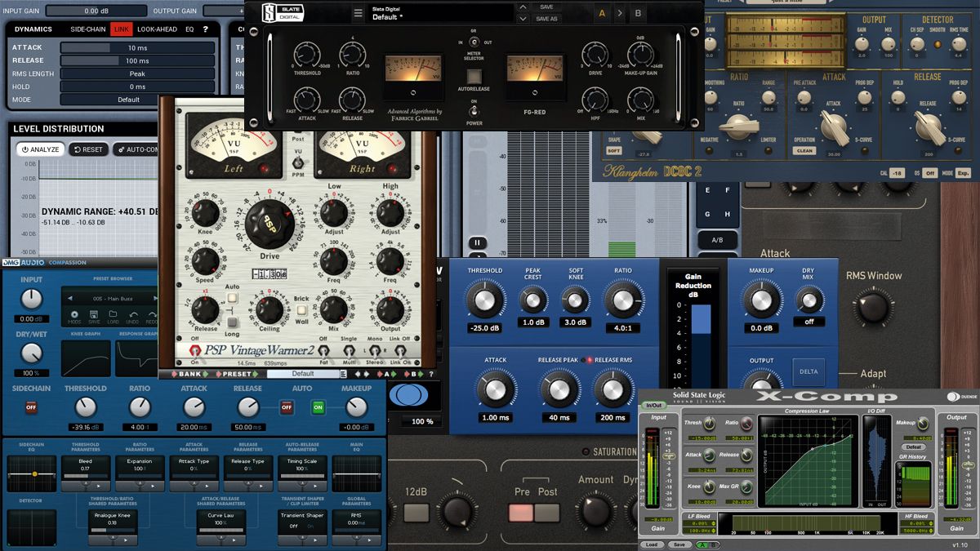Disable the green AUTO makeup ON switch

(318, 407)
